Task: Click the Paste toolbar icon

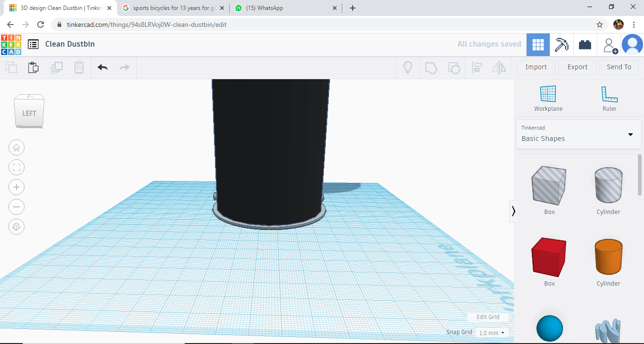Action: tap(33, 67)
